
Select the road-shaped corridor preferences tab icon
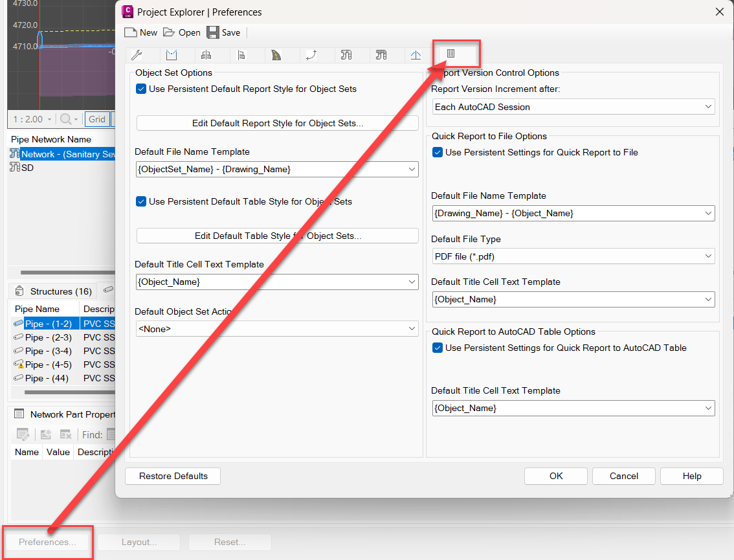point(275,55)
